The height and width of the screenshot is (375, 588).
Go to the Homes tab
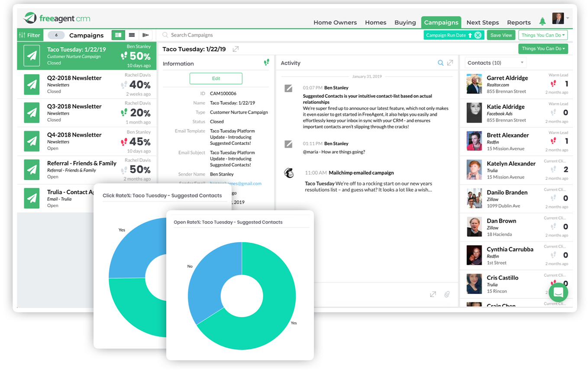pos(376,22)
